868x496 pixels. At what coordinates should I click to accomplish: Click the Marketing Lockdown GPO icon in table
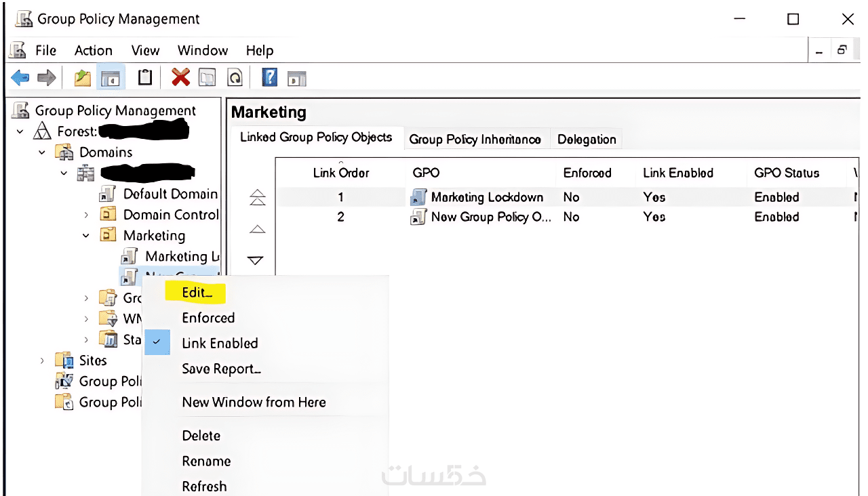point(418,197)
